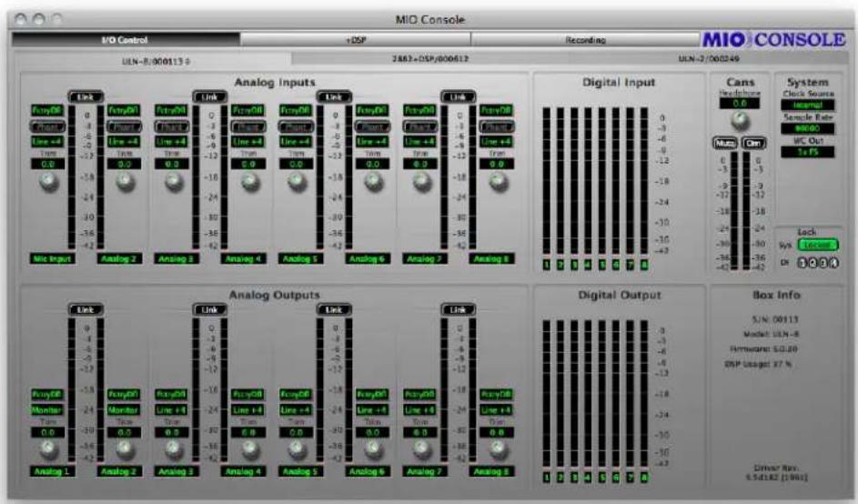Select Digital Input channel 8 indicator

pyautogui.click(x=644, y=265)
